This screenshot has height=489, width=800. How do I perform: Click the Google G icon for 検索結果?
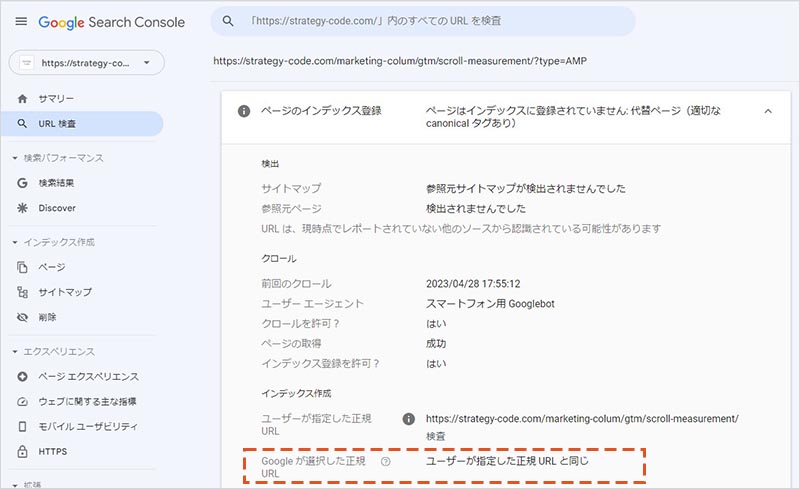pyautogui.click(x=23, y=183)
